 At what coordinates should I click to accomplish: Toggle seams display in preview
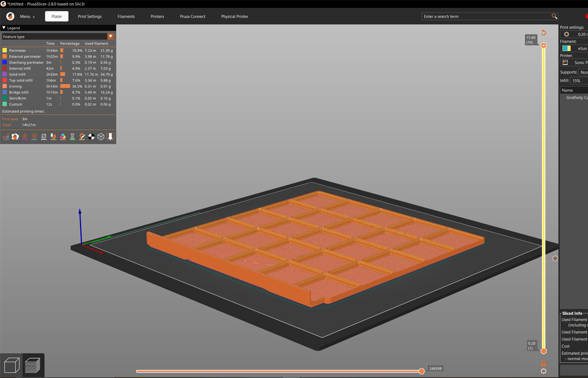(x=44, y=136)
